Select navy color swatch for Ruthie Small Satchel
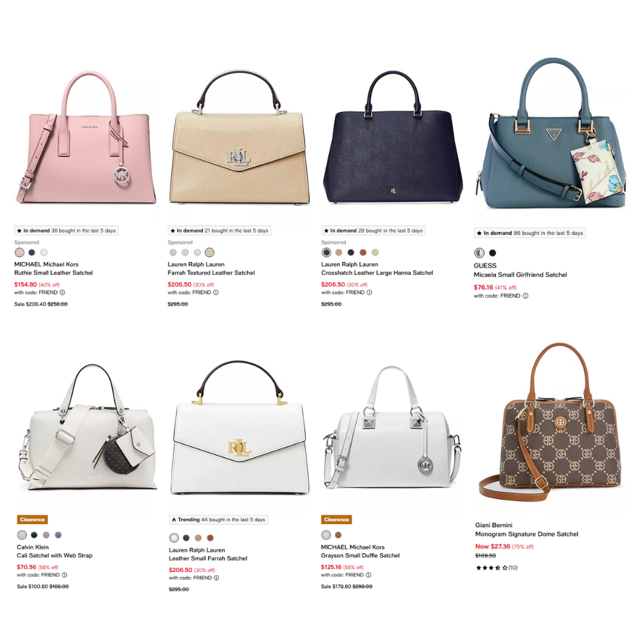644x644 pixels. click(x=32, y=252)
